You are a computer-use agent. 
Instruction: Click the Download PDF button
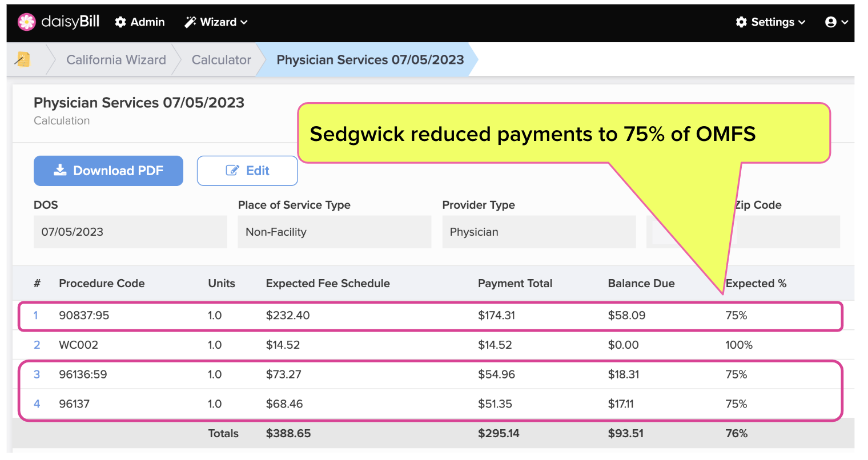pos(108,170)
